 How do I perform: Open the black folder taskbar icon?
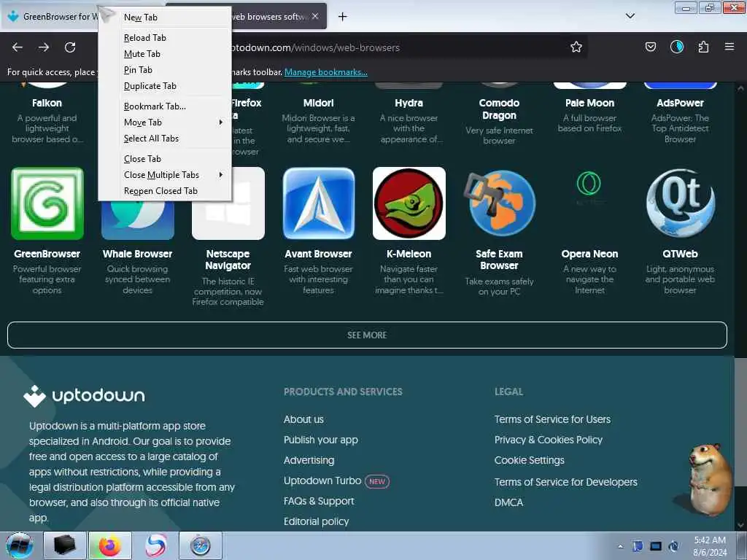pyautogui.click(x=65, y=545)
